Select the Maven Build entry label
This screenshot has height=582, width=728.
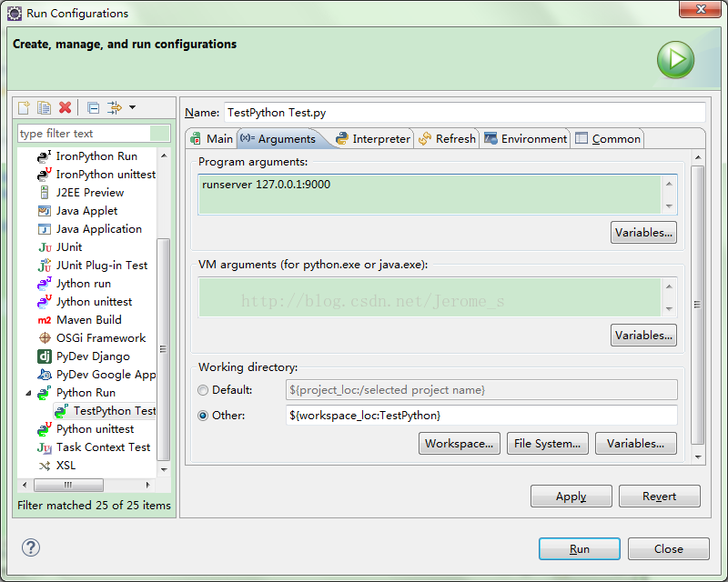click(x=89, y=320)
